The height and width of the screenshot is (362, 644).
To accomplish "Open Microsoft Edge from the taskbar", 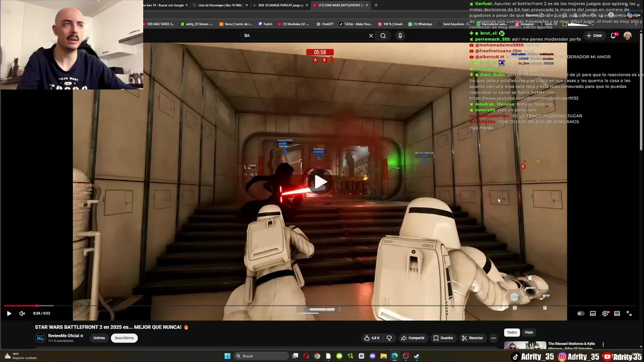I will (x=394, y=356).
